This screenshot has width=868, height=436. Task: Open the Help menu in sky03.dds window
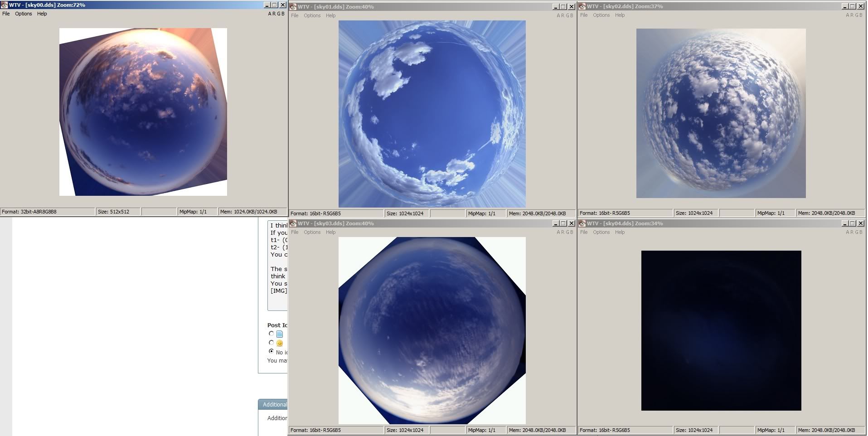coord(331,232)
